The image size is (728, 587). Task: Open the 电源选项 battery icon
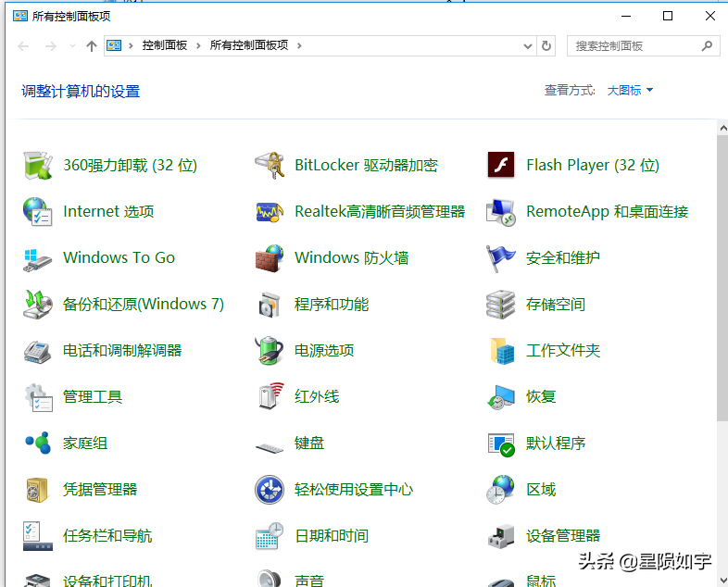[x=270, y=351]
